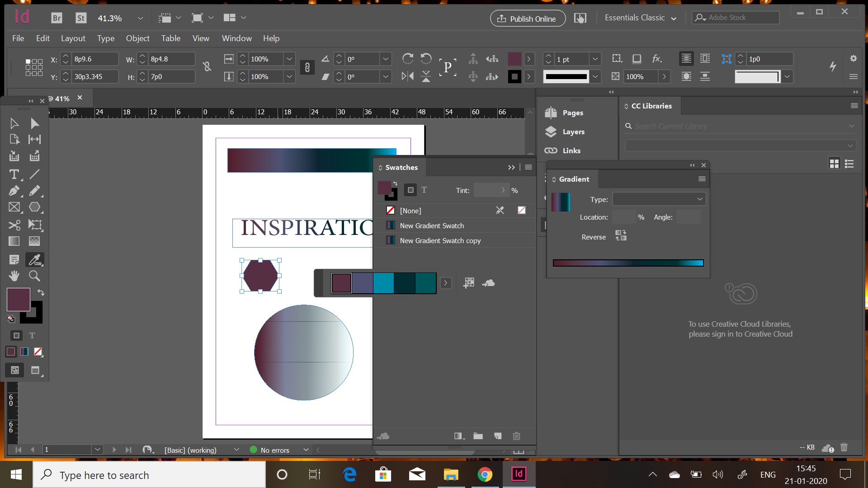Open the stroke weight dropdown
This screenshot has width=868, height=488.
(595, 59)
